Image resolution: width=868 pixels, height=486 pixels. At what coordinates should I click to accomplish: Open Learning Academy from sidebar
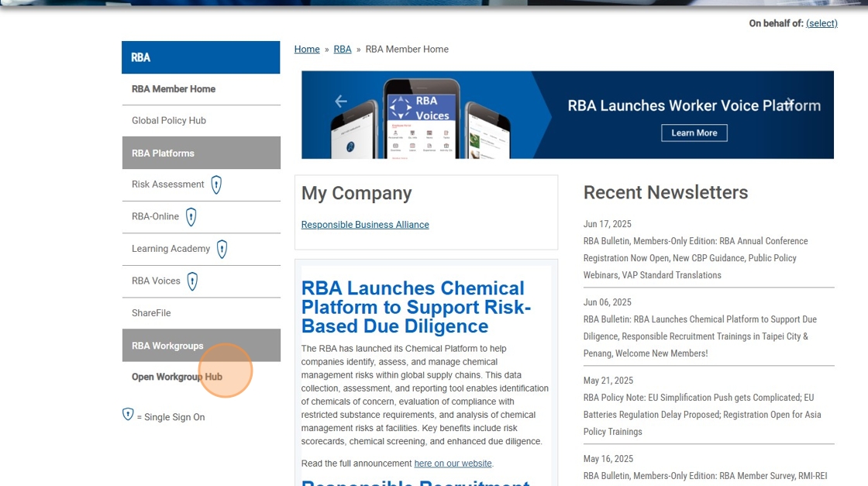click(170, 249)
